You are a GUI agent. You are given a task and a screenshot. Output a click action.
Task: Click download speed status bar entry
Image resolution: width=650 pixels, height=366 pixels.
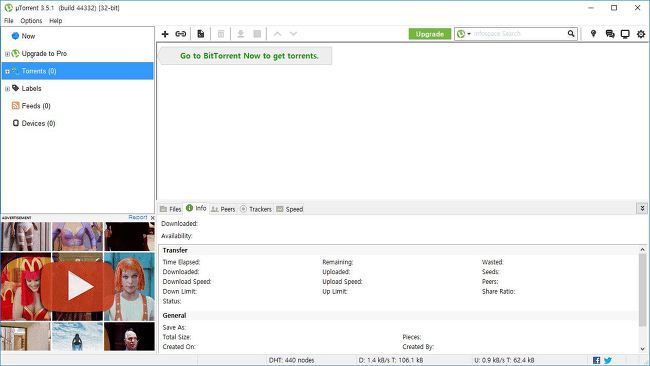391,360
